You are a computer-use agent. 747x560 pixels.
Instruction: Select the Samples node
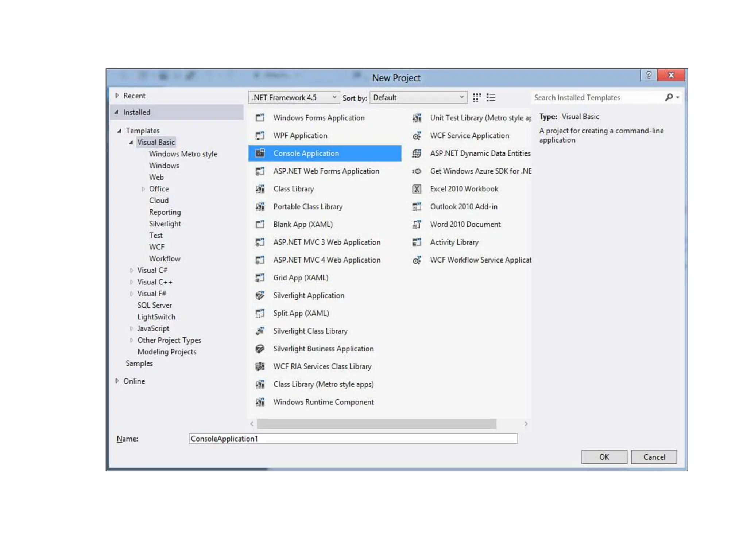[139, 363]
